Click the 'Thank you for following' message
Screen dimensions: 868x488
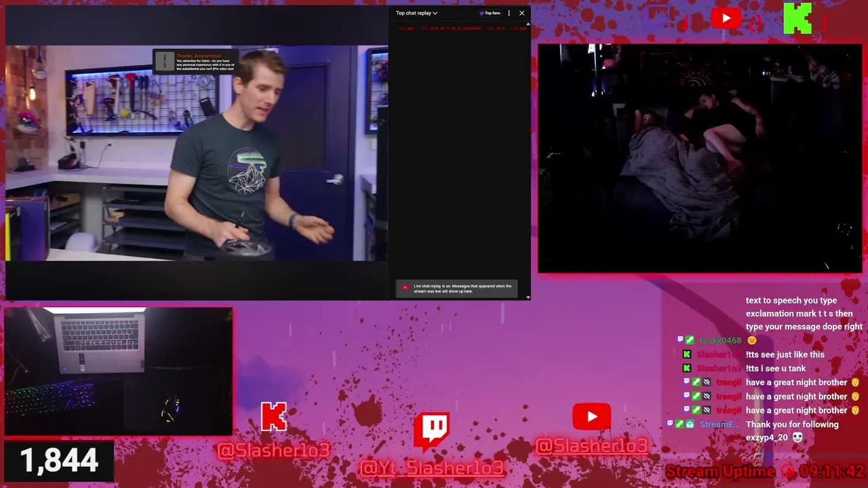[x=792, y=424]
